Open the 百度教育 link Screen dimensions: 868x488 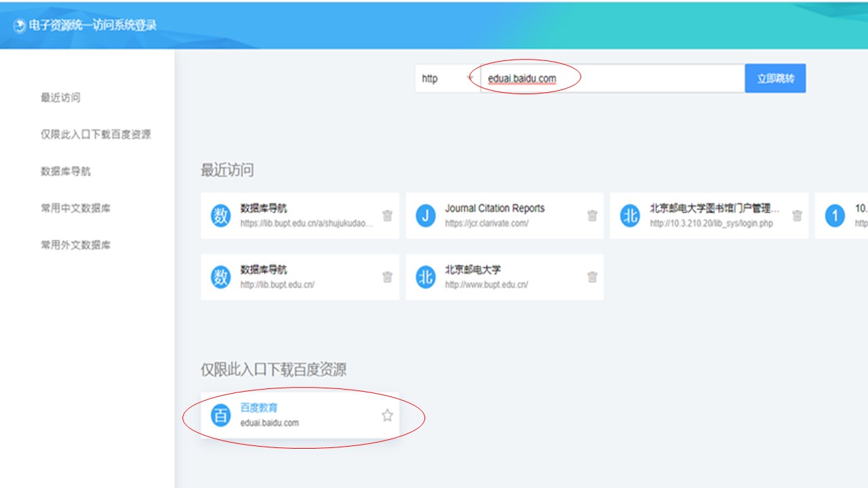coord(259,408)
